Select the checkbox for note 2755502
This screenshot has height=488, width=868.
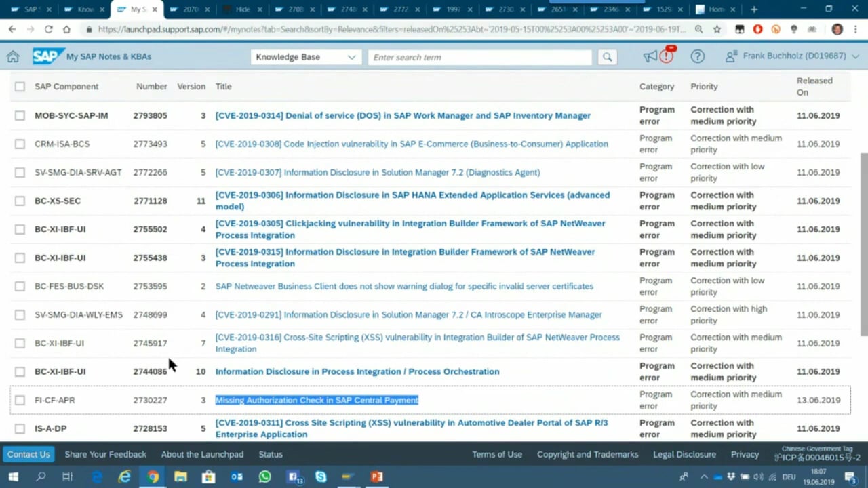(x=20, y=229)
